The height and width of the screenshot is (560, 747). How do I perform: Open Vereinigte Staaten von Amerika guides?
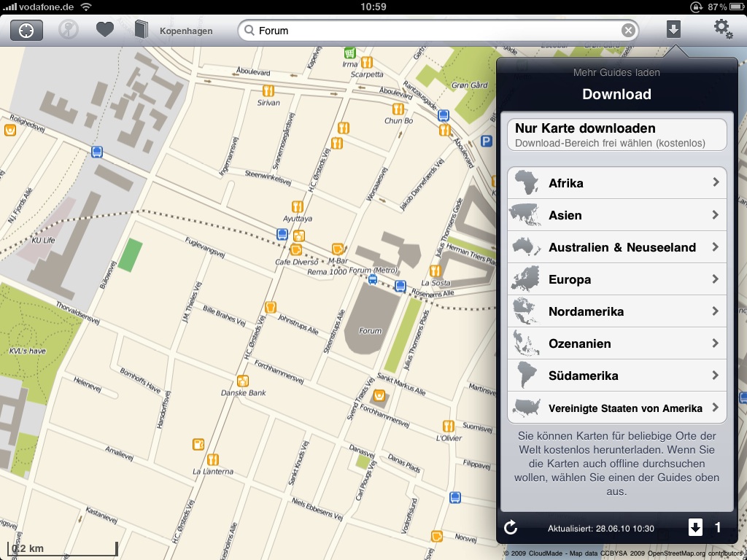(617, 408)
